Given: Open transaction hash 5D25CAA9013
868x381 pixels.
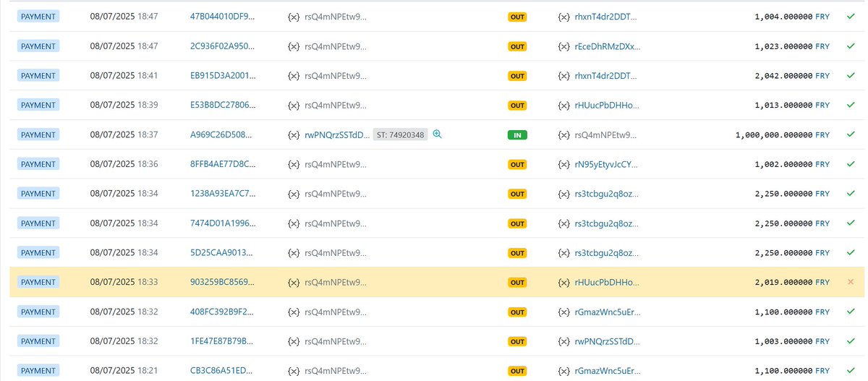Looking at the screenshot, I should pyautogui.click(x=223, y=253).
